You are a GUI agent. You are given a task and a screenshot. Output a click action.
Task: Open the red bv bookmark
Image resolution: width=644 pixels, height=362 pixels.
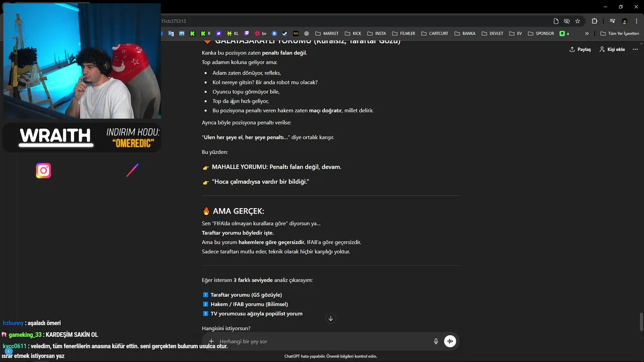(260, 34)
